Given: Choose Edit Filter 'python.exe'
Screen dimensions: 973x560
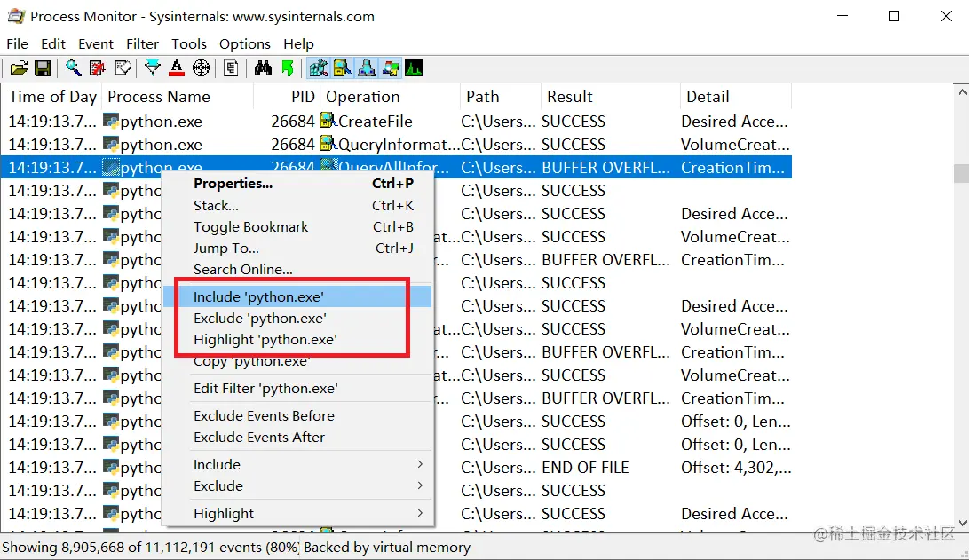Looking at the screenshot, I should click(298, 388).
